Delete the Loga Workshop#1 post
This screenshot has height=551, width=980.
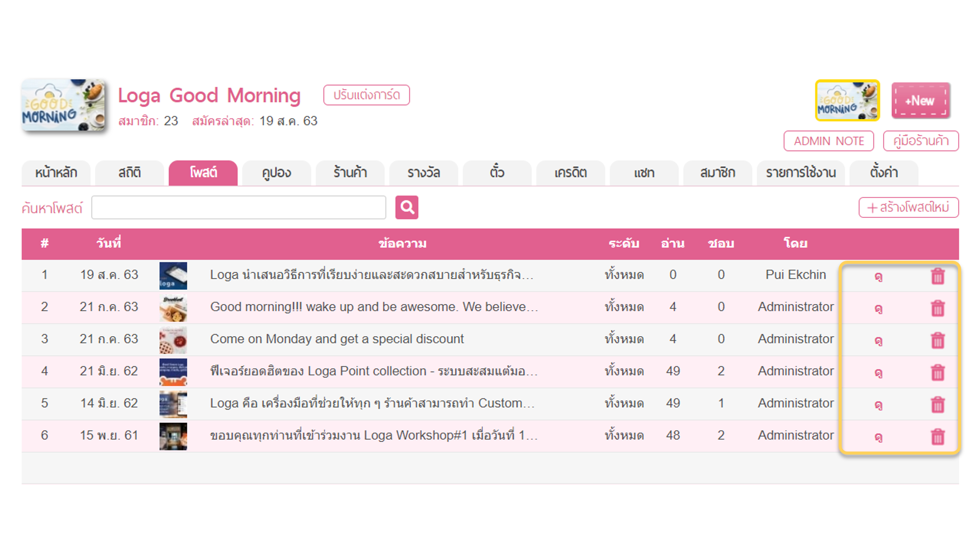(938, 437)
